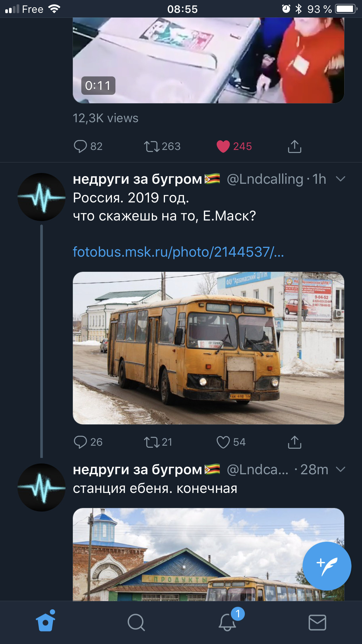View the yellow bus photo fullscreen
The width and height of the screenshot is (362, 644).
coord(208,348)
